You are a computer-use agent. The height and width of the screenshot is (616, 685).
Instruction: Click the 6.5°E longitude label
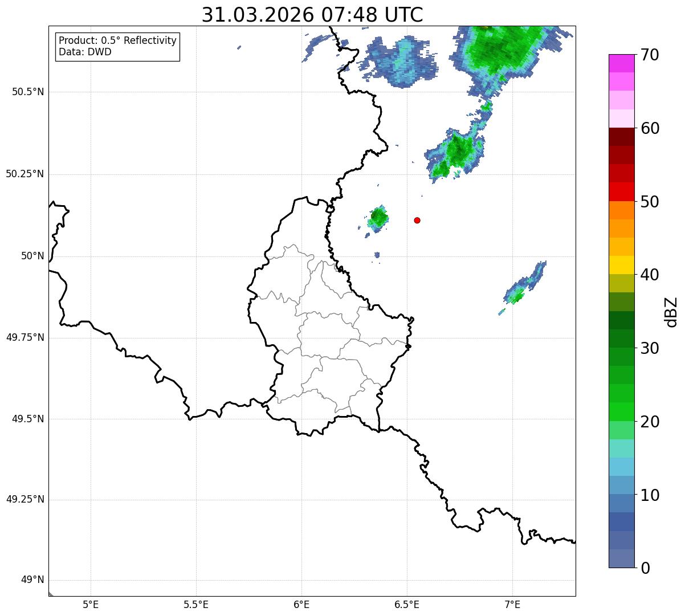[407, 604]
